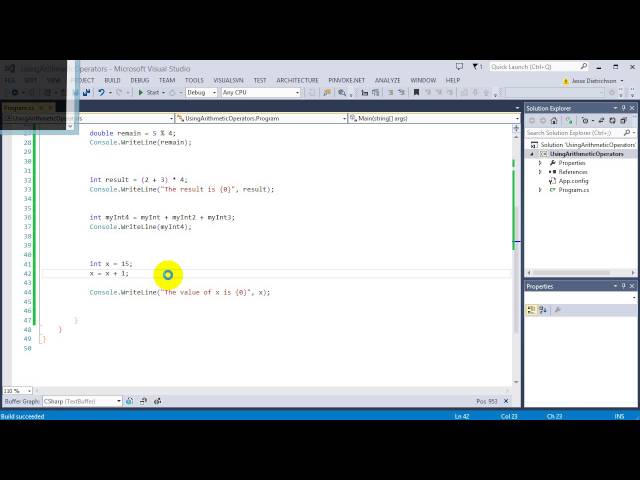Click Sync with Active Document icon
Image resolution: width=640 pixels, height=480 pixels.
click(x=601, y=121)
